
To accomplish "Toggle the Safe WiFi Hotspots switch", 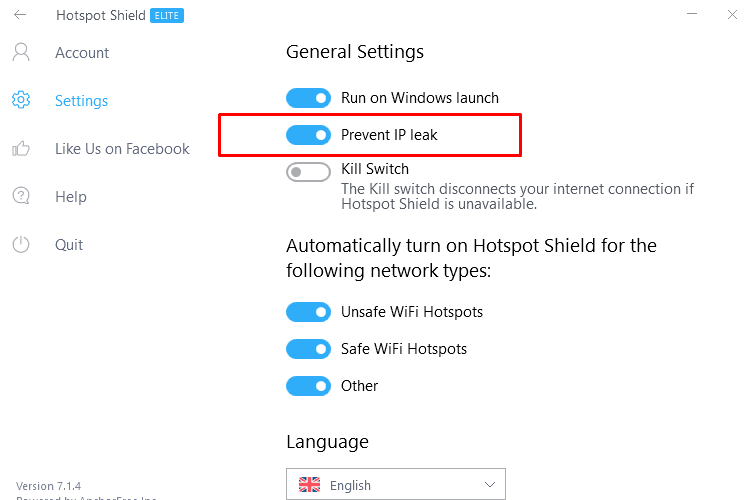I will pos(309,349).
